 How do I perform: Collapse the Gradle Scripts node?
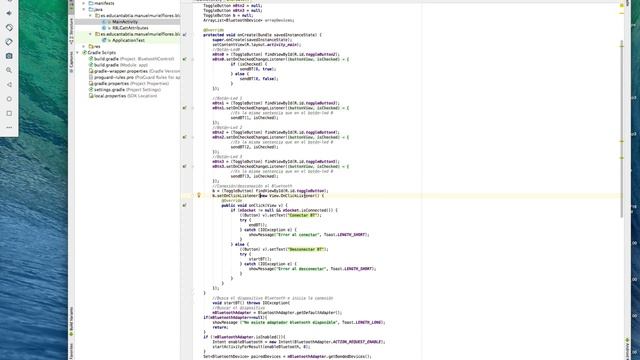coord(78,53)
